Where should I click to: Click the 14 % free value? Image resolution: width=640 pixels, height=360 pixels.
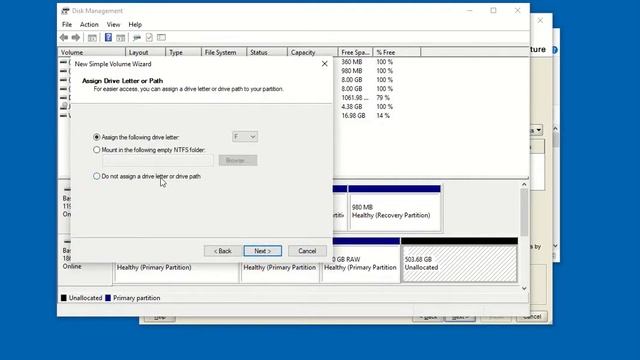(x=383, y=116)
